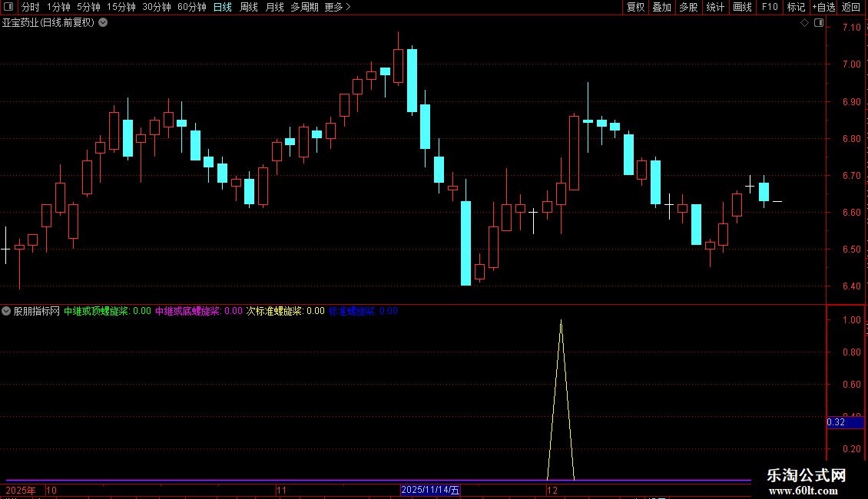Activate the 画线 drawing tools
The height and width of the screenshot is (499, 868).
pyautogui.click(x=742, y=7)
